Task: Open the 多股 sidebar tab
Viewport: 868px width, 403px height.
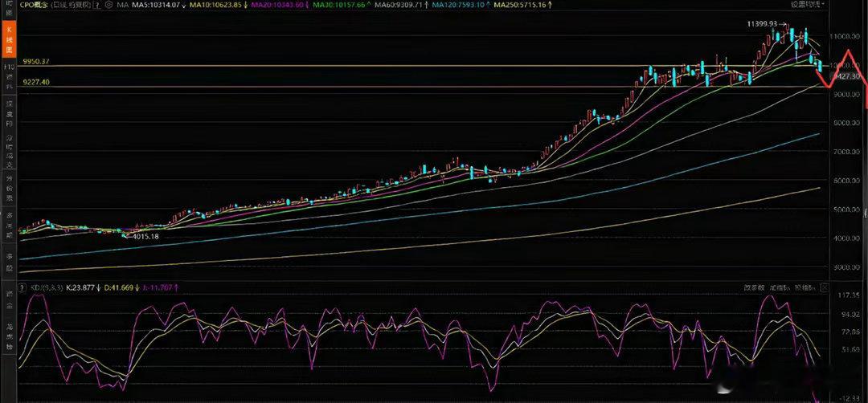Action: pyautogui.click(x=8, y=262)
